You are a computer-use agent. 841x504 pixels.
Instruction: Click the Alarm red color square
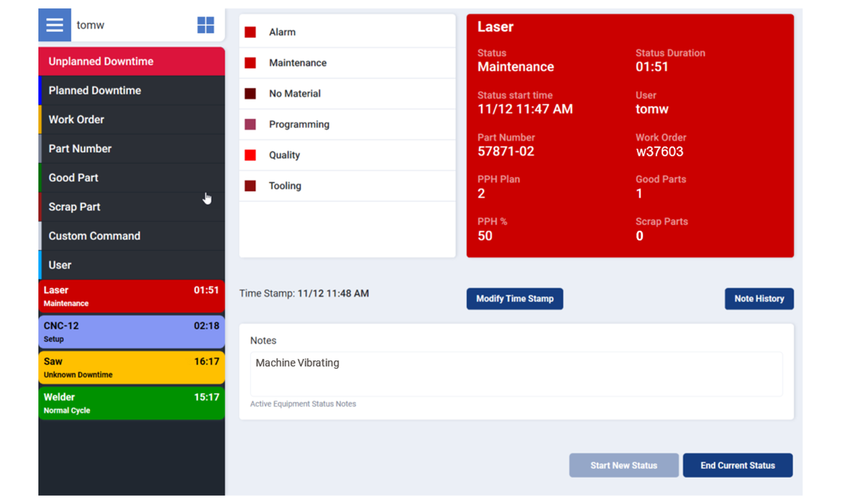point(250,32)
